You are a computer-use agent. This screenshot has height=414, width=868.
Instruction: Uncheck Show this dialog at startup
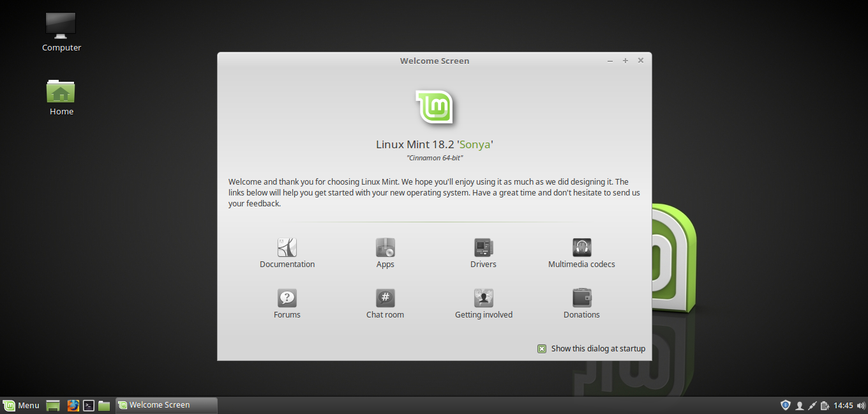click(542, 349)
